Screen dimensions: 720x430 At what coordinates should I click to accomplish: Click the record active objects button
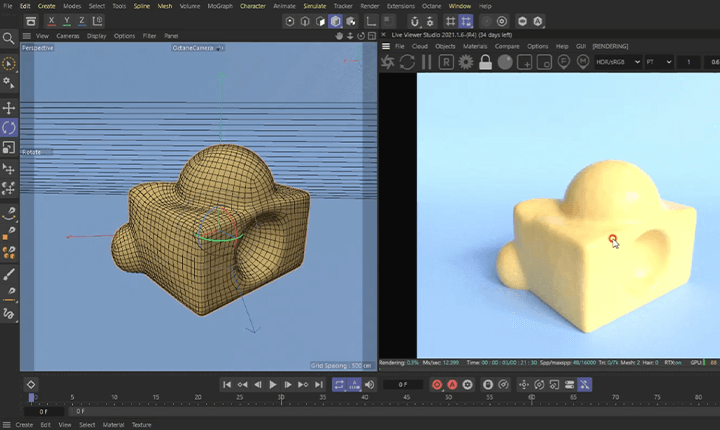click(x=437, y=385)
